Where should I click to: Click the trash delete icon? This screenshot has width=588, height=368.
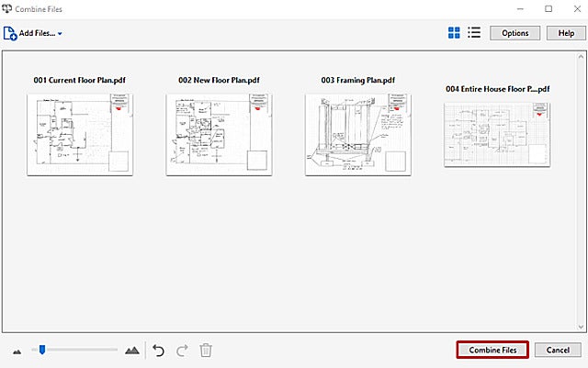[x=206, y=351]
